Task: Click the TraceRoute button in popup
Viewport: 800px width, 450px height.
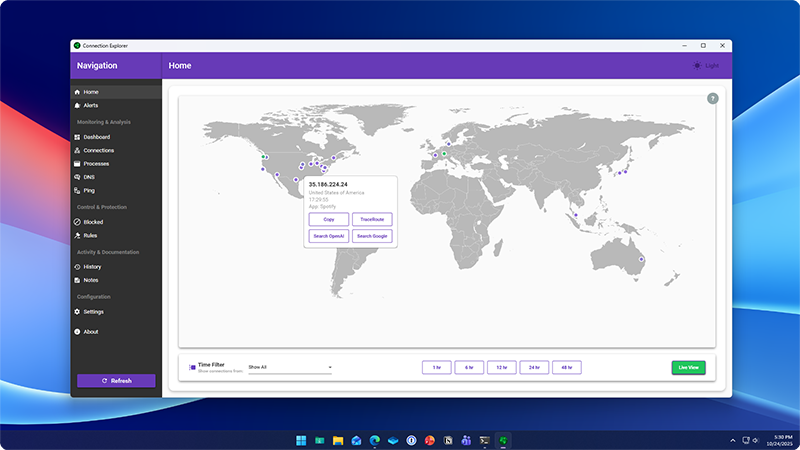Action: 372,219
